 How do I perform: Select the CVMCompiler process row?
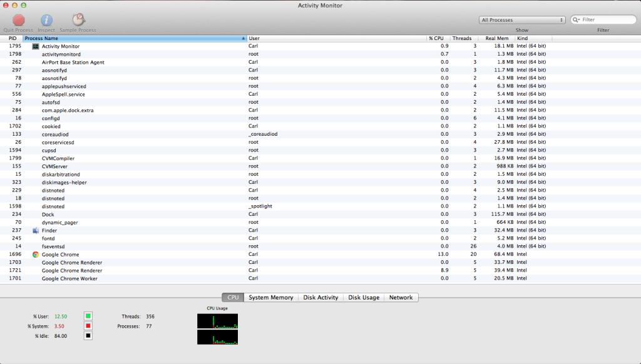[x=320, y=158]
